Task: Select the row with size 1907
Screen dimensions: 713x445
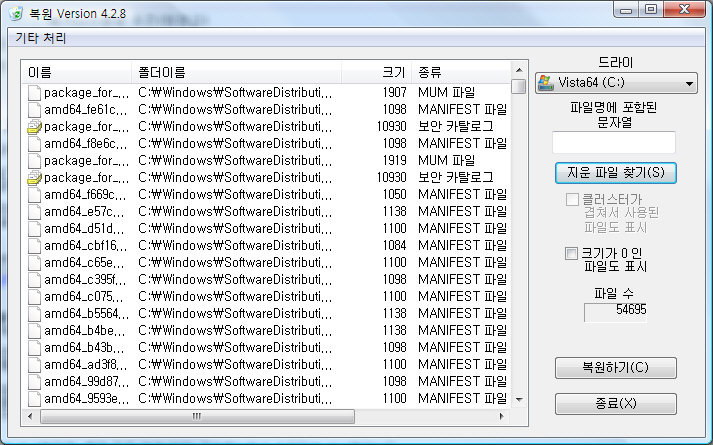Action: (266, 93)
